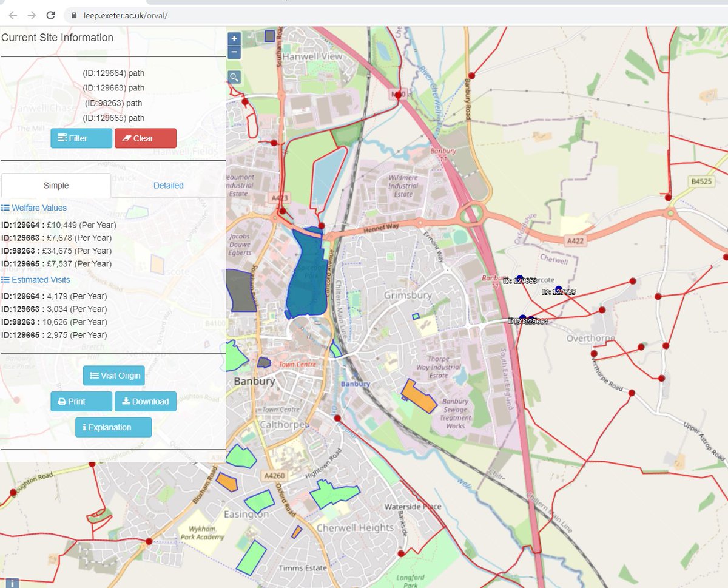The image size is (728, 588).
Task: Go forward using browser forward arrow
Action: point(32,15)
